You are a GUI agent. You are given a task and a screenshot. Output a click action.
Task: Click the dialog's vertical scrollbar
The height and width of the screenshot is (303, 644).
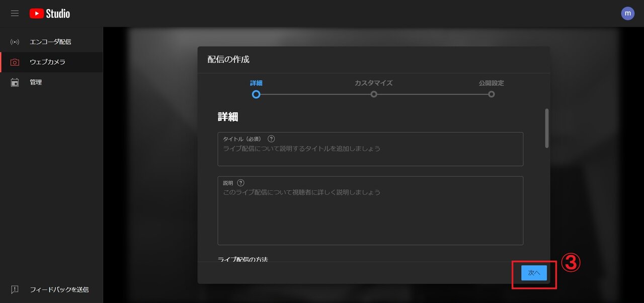pyautogui.click(x=547, y=128)
